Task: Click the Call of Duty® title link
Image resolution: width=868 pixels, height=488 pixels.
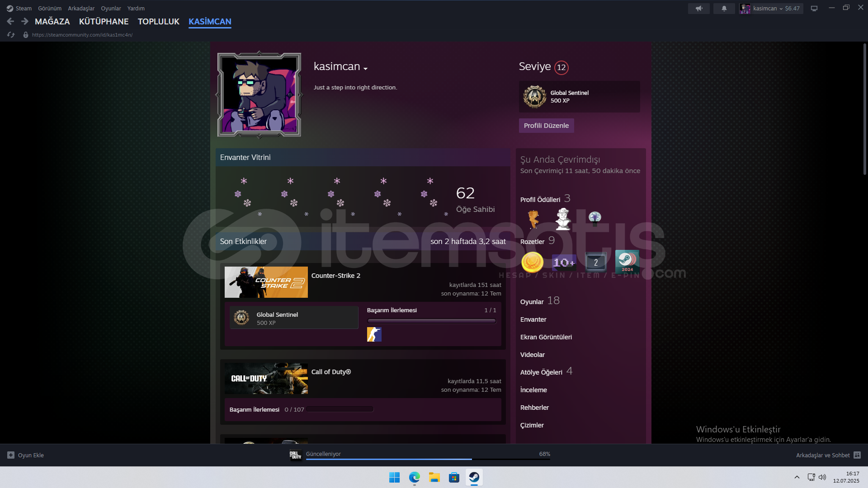Action: [x=331, y=372]
